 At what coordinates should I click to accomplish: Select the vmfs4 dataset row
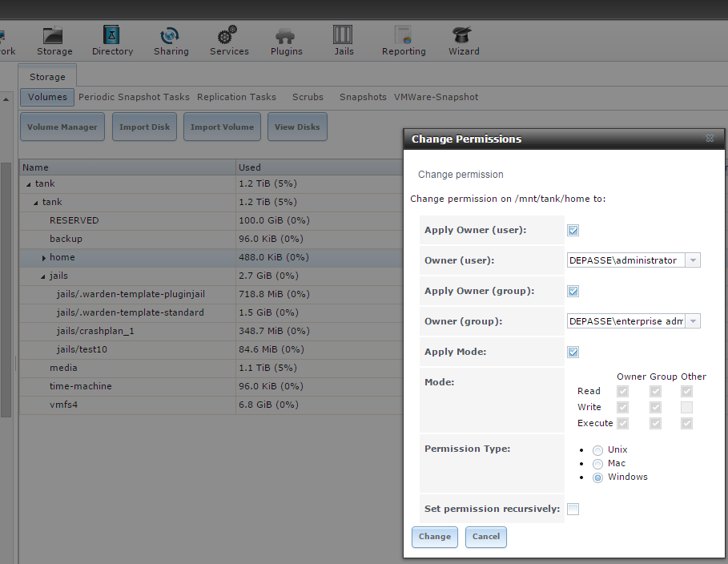(x=211, y=405)
